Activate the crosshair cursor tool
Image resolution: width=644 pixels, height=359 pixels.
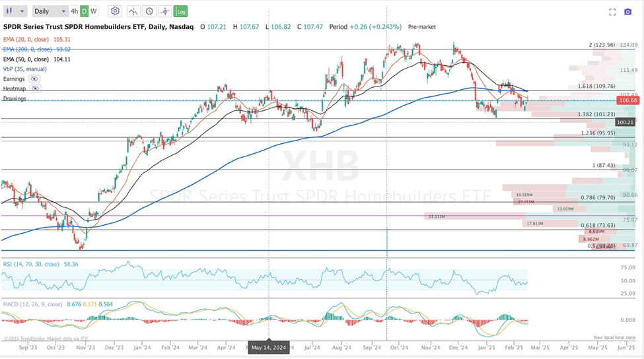coord(164,11)
